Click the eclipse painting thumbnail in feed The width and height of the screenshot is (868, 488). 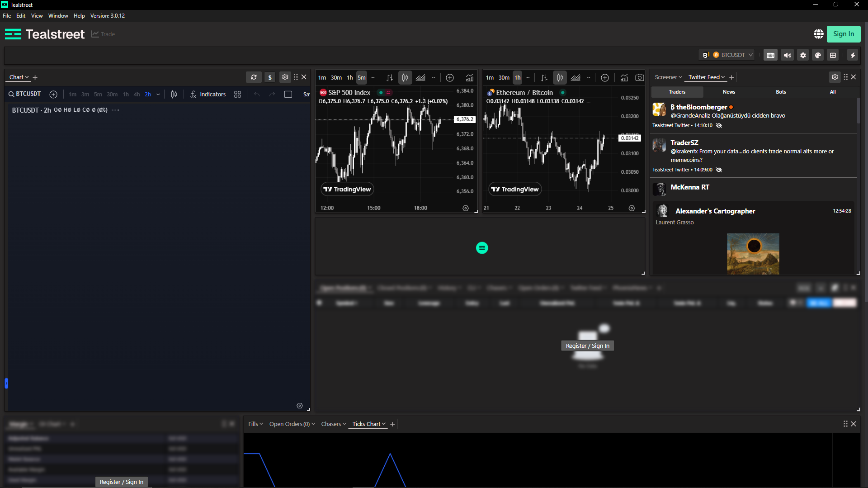click(753, 254)
